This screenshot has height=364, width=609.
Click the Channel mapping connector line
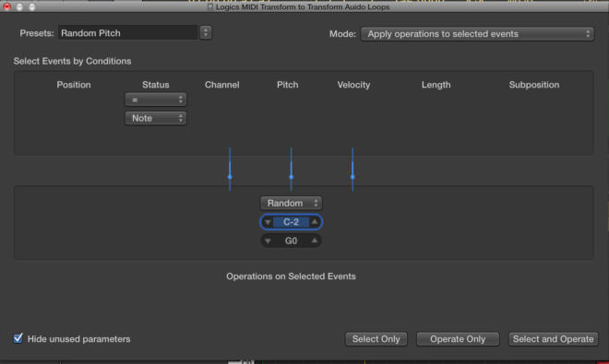pos(230,170)
